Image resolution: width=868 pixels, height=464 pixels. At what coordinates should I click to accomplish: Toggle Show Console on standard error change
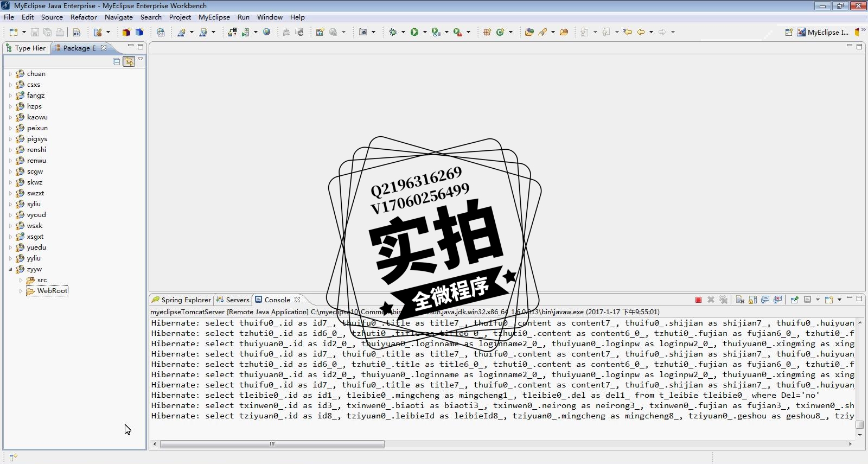coord(777,300)
